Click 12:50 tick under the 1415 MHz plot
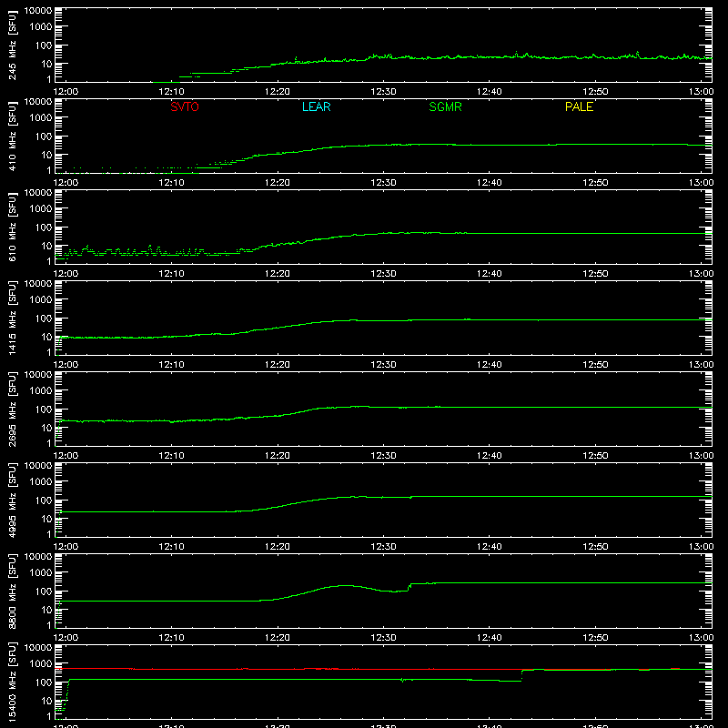 pyautogui.click(x=595, y=365)
